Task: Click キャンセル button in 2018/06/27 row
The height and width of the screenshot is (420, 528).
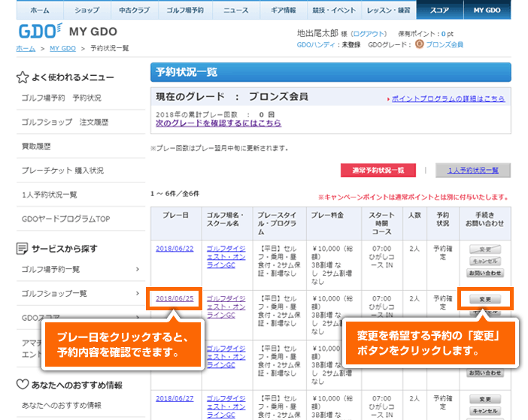Action: pos(485,411)
